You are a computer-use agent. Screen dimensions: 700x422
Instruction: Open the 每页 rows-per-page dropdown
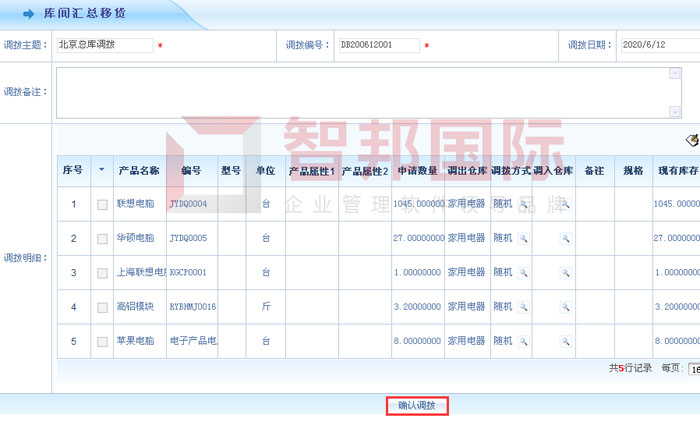pos(693,368)
